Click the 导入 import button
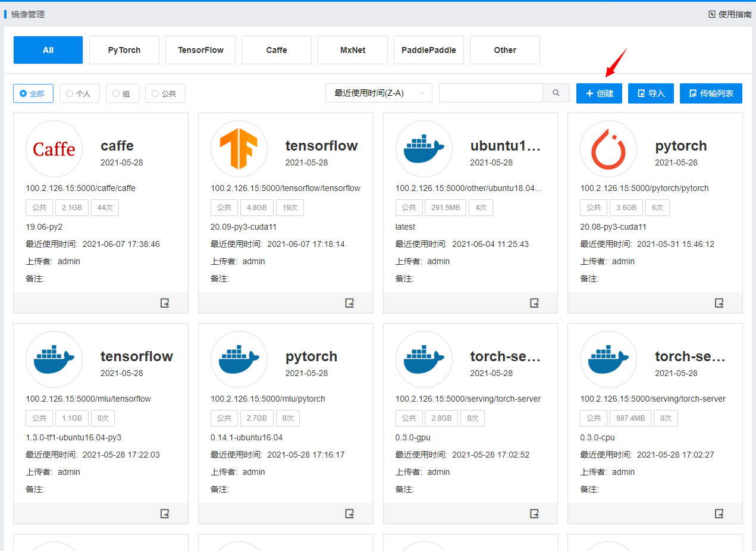756x551 pixels. (651, 93)
